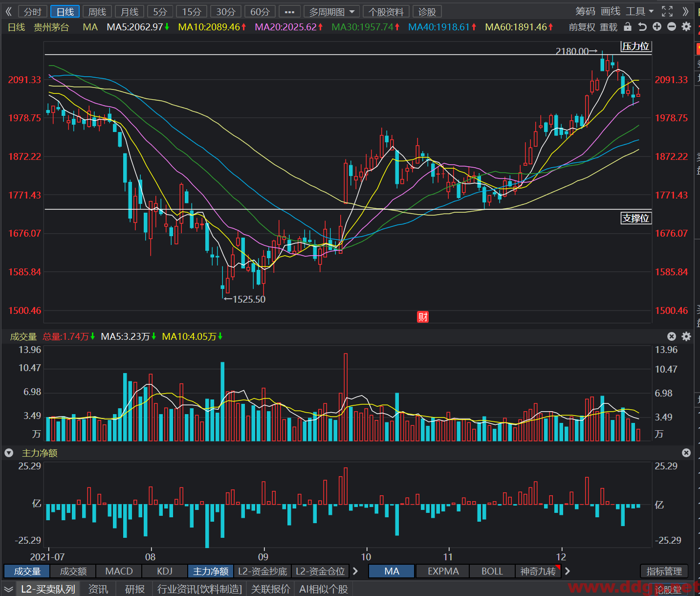Open the 多周期图 dropdown
The width and height of the screenshot is (700, 596).
pos(332,12)
